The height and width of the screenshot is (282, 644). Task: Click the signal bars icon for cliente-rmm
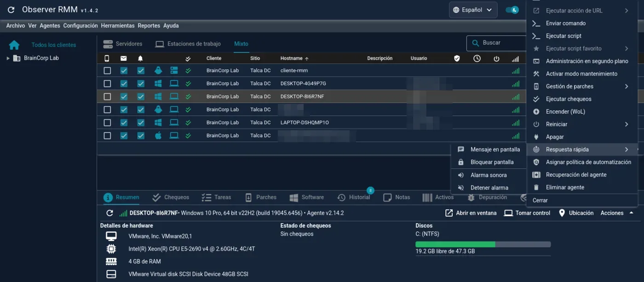(516, 70)
